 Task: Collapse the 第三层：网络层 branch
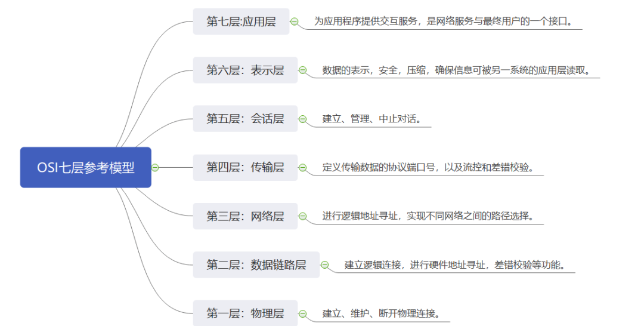pos(302,216)
